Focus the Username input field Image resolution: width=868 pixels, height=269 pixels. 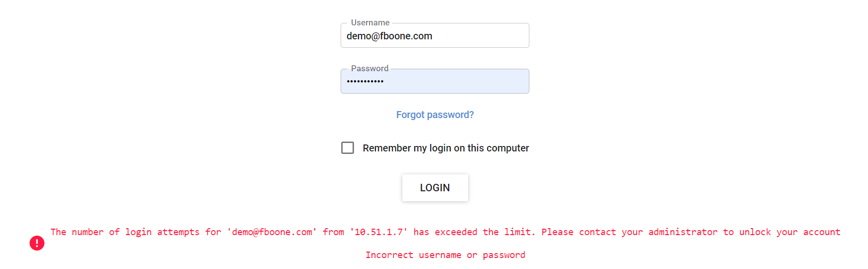coord(435,35)
